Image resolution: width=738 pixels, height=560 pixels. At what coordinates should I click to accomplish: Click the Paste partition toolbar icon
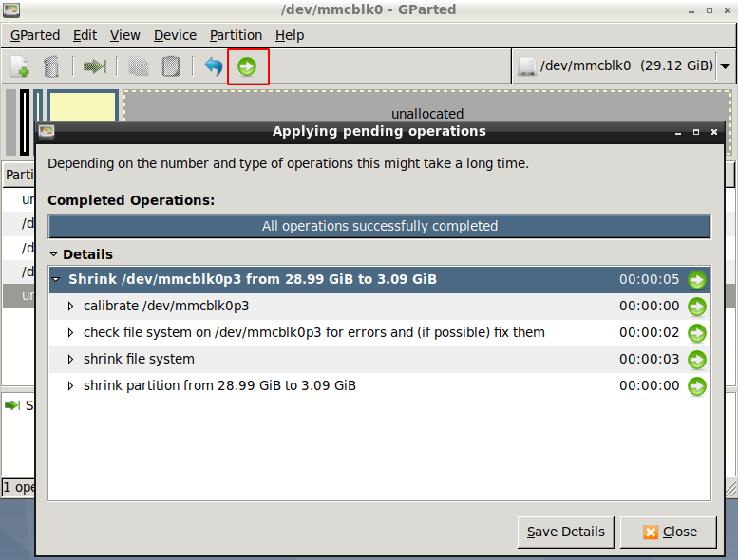[171, 67]
